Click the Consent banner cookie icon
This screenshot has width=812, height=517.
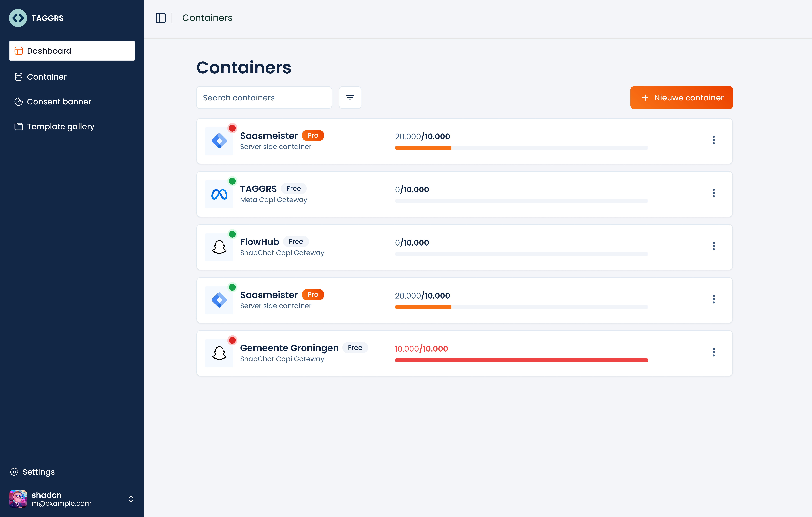pos(19,102)
